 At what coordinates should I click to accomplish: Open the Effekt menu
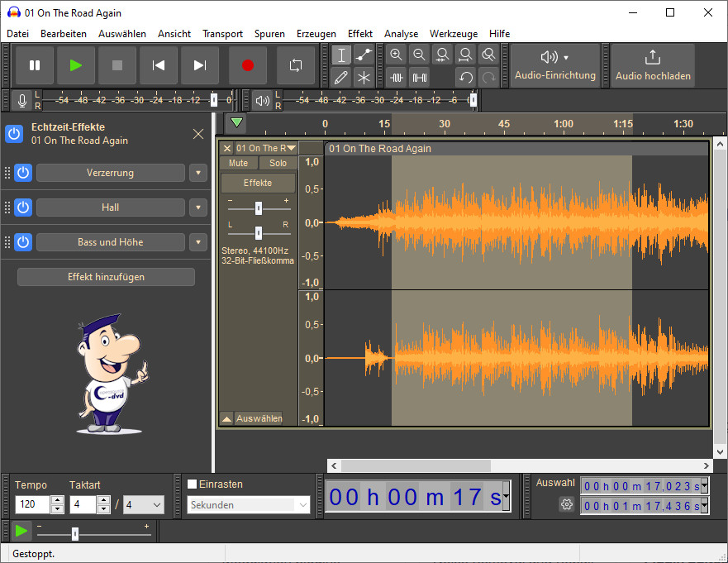[360, 34]
